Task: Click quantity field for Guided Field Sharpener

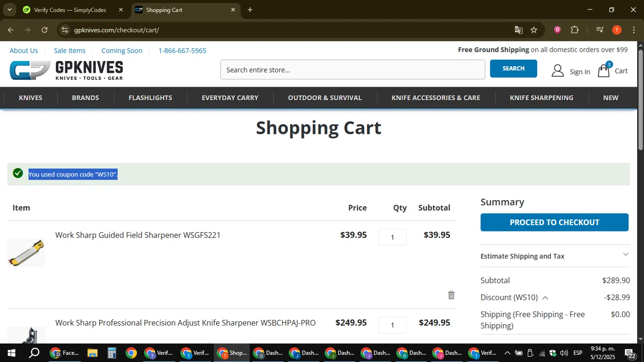Action: coord(392,237)
